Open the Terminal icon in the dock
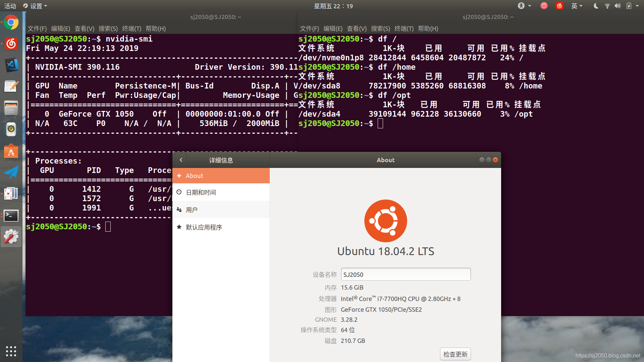Screen dimensions: 644x362 (11, 216)
